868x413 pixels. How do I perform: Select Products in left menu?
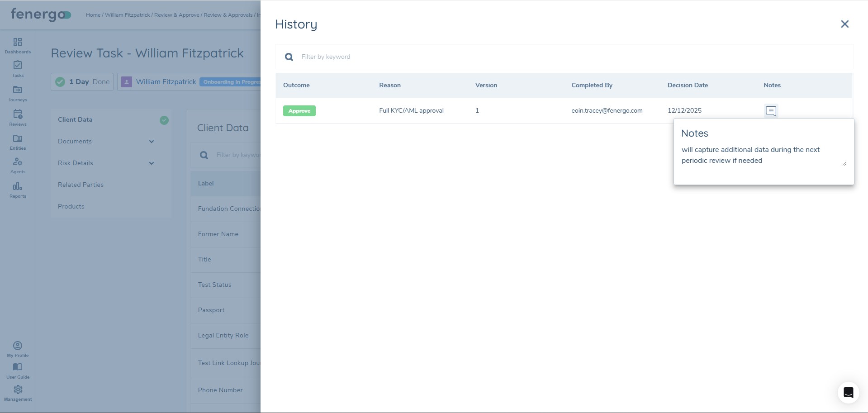(x=71, y=206)
